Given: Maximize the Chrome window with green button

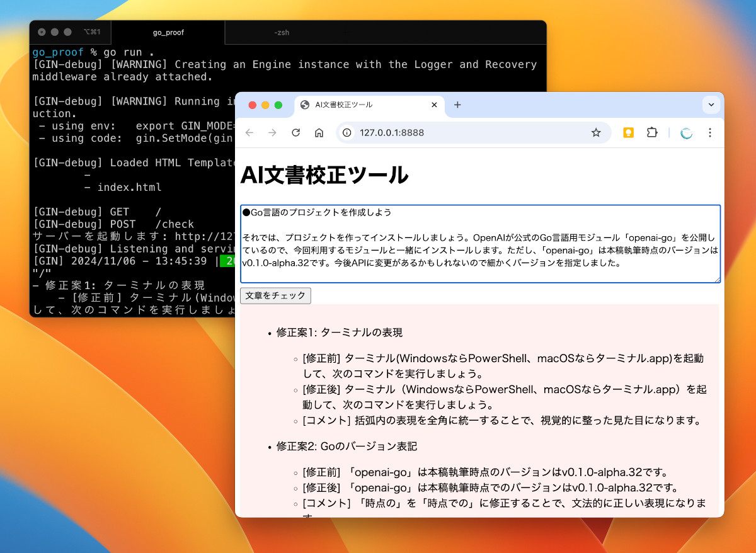Looking at the screenshot, I should pyautogui.click(x=278, y=105).
